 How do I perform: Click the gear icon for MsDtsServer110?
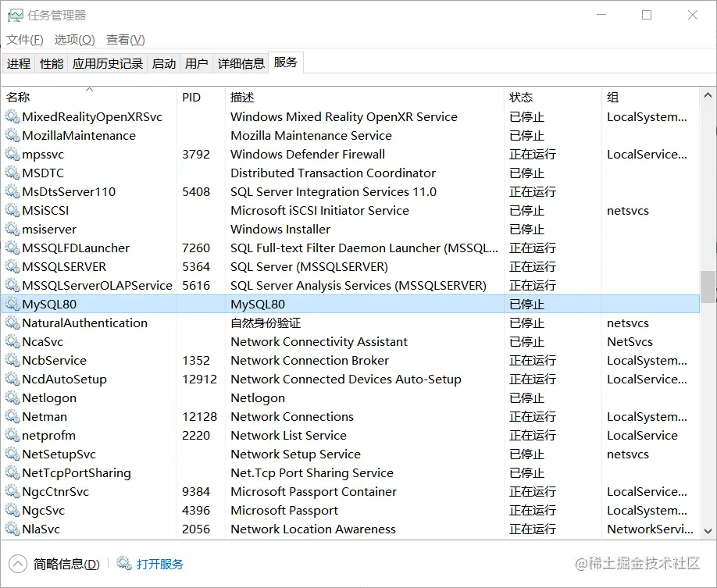tap(12, 191)
